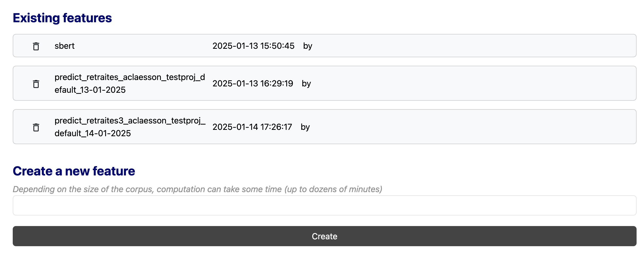The image size is (644, 265).
Task: Select the predict_retraites3 14-01-2025 row card
Action: pos(325,127)
